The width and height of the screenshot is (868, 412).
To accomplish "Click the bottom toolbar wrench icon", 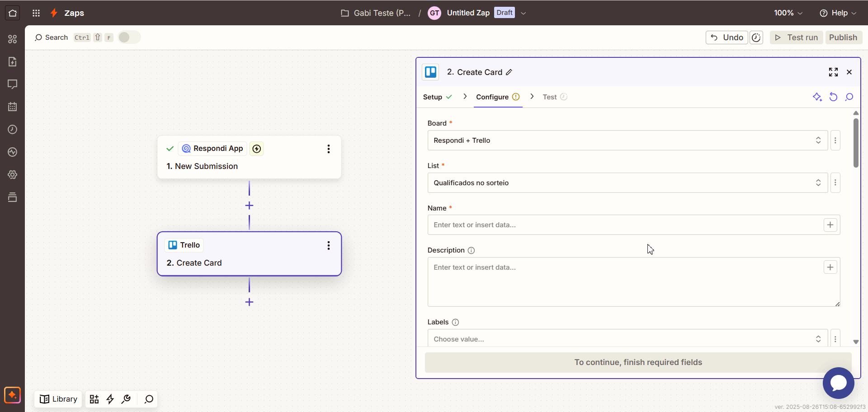I will [126, 399].
